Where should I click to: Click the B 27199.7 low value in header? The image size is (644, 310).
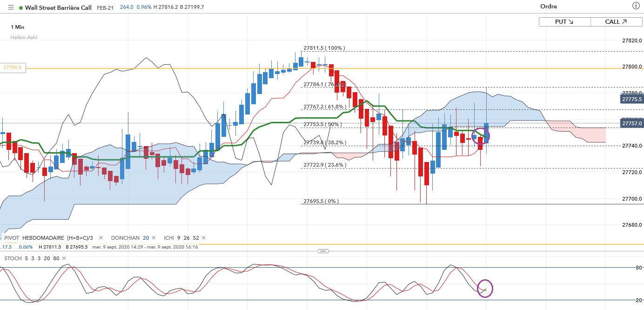(191, 7)
